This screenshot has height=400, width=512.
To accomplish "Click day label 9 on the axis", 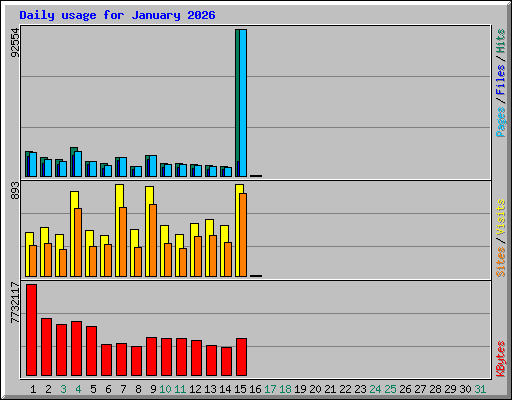I will tap(153, 389).
